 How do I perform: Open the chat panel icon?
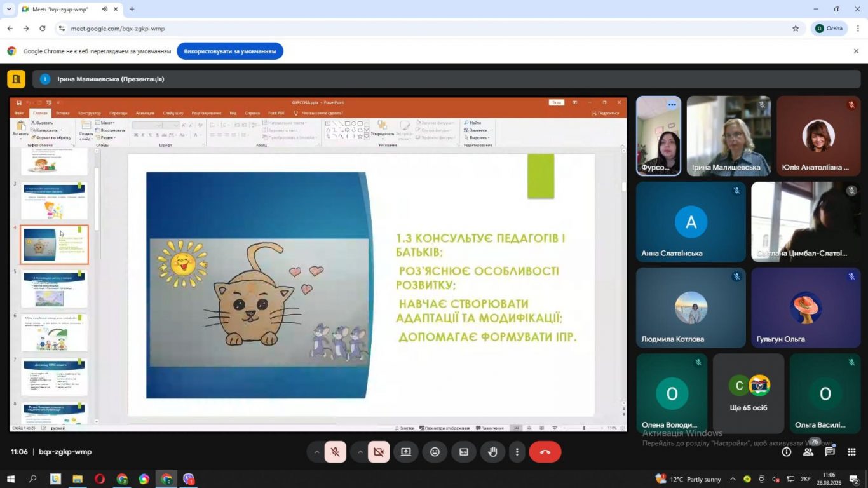pos(830,452)
